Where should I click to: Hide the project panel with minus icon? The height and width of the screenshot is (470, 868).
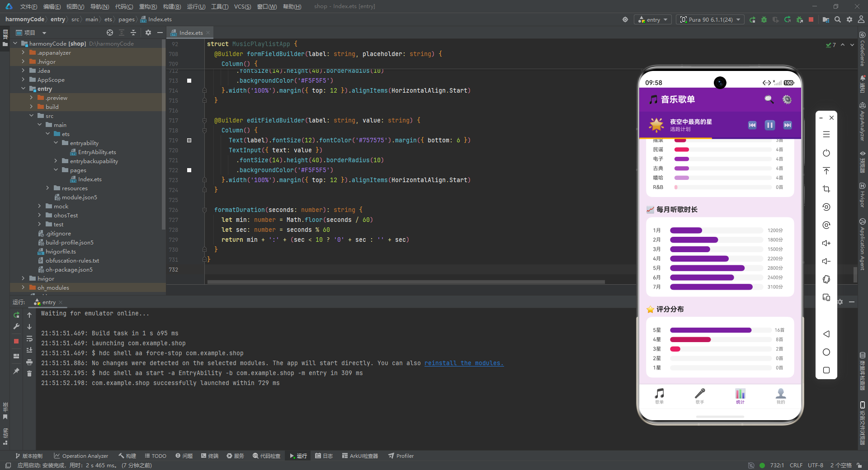coord(160,33)
